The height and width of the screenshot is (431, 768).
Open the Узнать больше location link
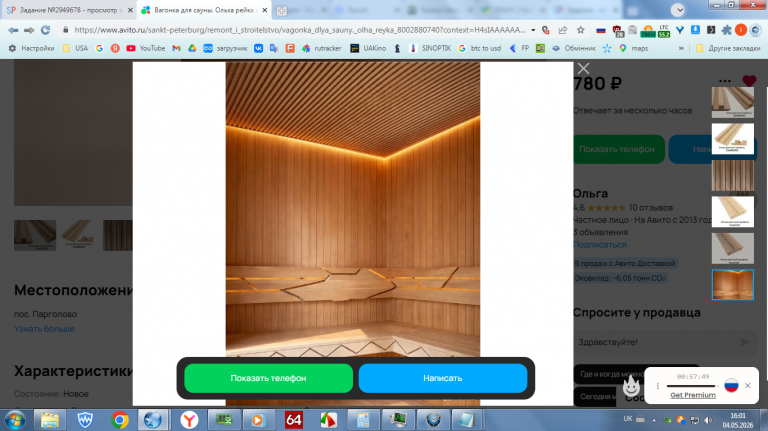tap(44, 329)
